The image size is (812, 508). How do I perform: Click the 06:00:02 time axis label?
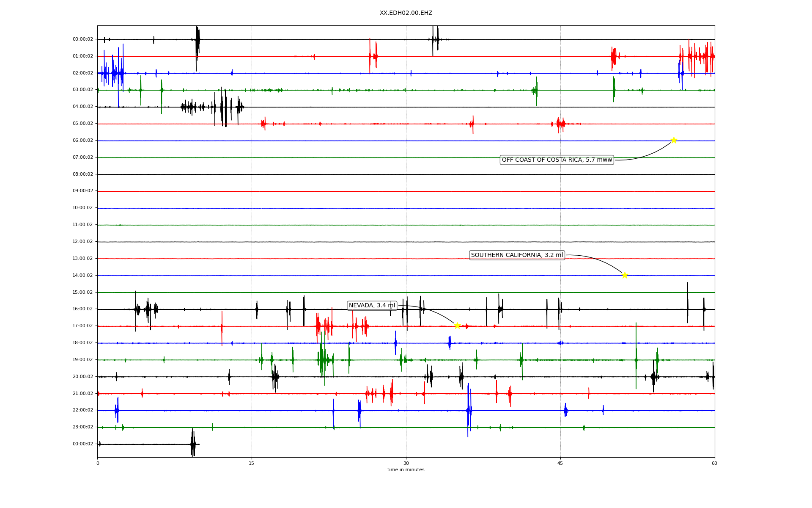[x=83, y=141]
